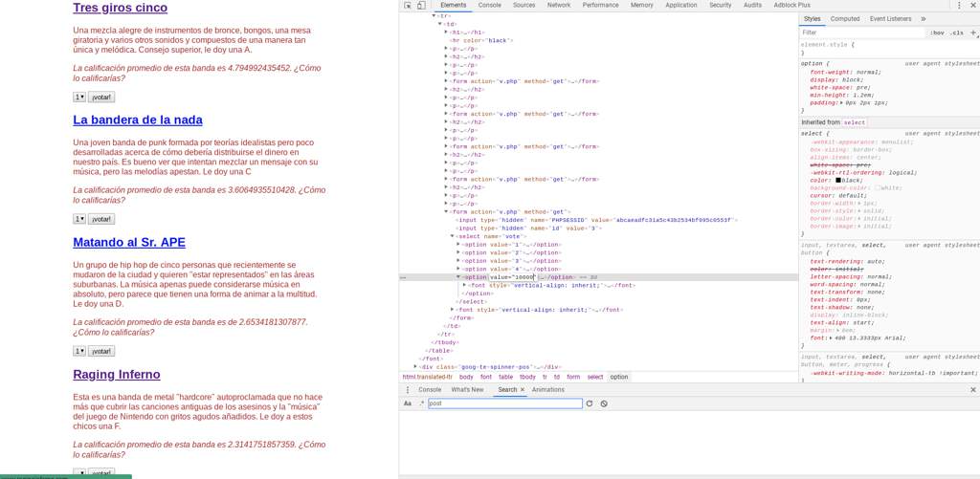The image size is (980, 479).
Task: Expand the padding shorthand in option rule
Action: (x=842, y=103)
